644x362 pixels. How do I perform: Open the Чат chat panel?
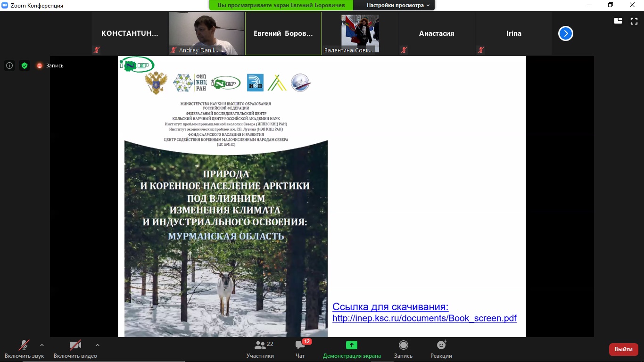[300, 349]
